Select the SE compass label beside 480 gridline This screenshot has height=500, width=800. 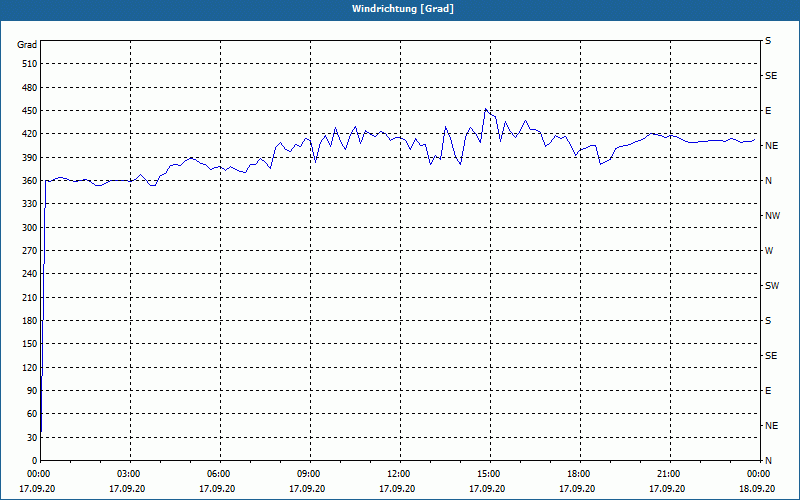pyautogui.click(x=771, y=76)
